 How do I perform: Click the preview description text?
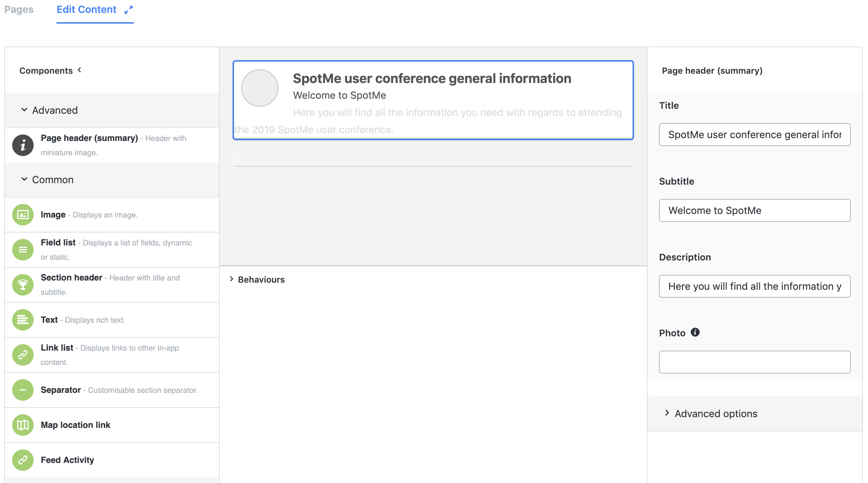429,121
